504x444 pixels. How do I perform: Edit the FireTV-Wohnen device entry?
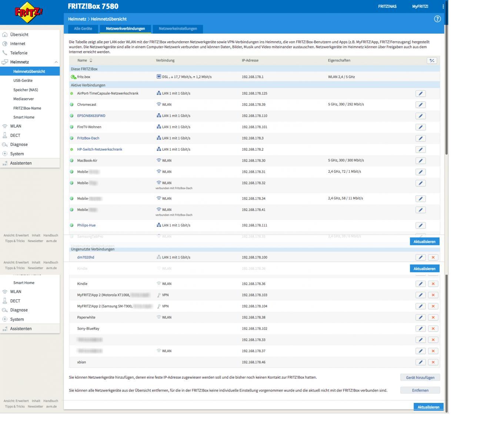coord(420,127)
